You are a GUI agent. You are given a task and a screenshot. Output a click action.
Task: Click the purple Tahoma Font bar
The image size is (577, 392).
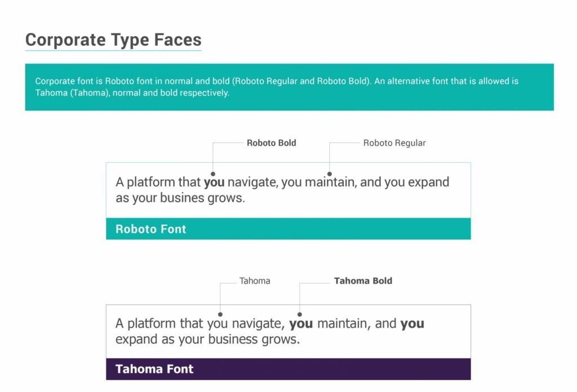click(x=288, y=369)
